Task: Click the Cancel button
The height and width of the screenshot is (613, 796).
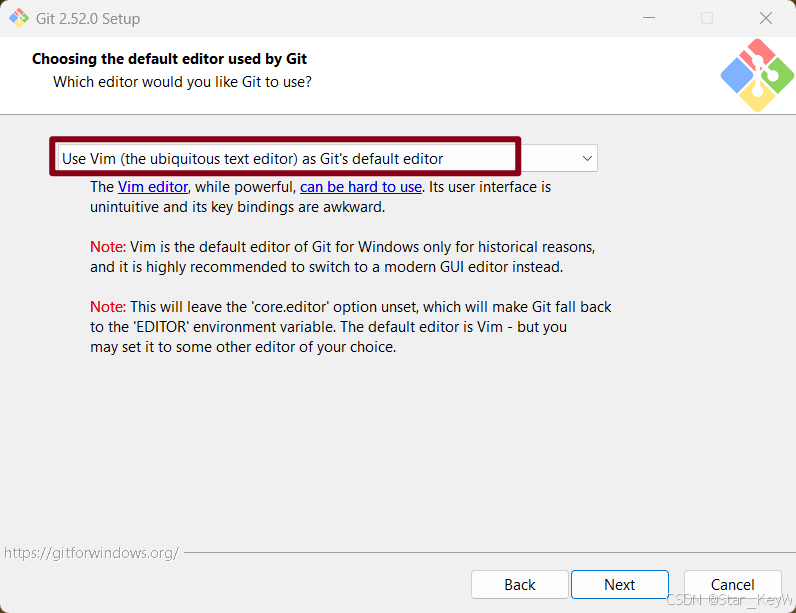Action: tap(732, 585)
